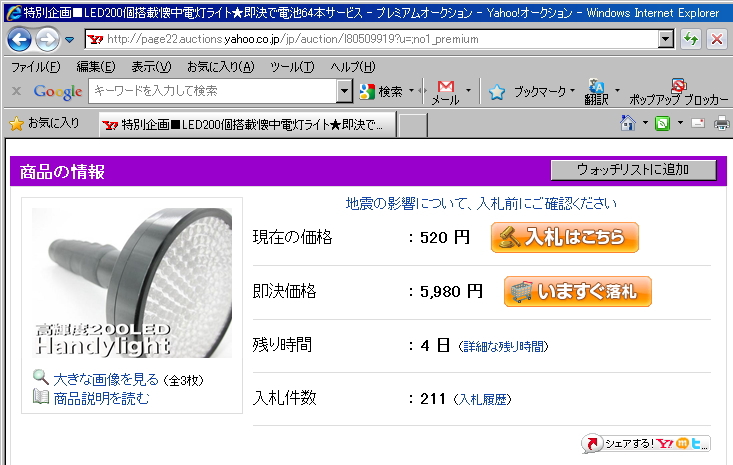Screen dimensions: 733x465
Task: Click いますぐ落札 buy now button
Action: click(578, 291)
